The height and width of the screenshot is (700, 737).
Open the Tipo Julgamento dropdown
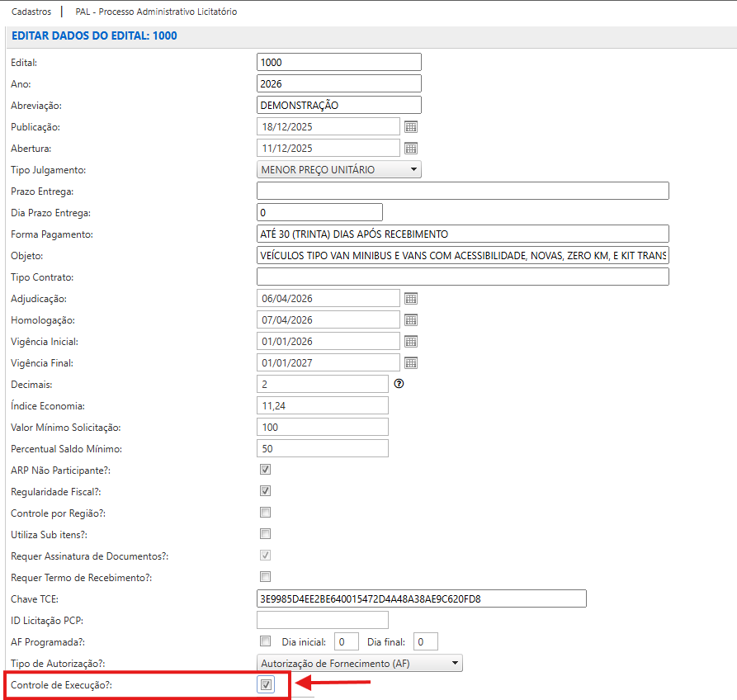(x=339, y=170)
